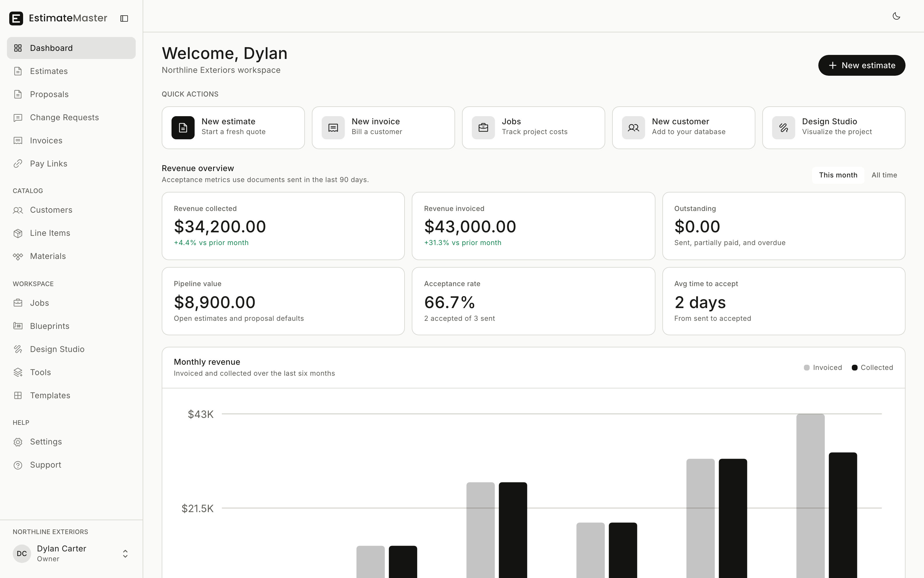Screen dimensions: 924x578
Task: Click the Settings gear icon
Action: click(18, 442)
